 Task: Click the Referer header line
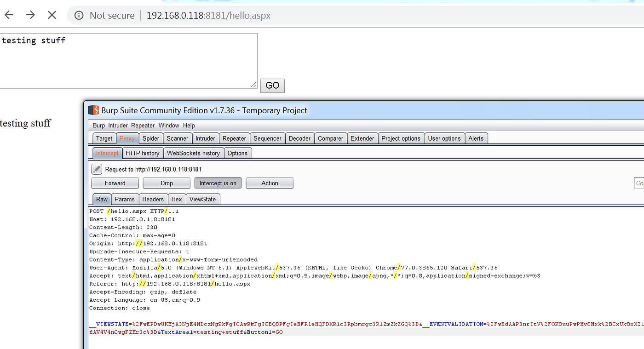click(x=170, y=284)
